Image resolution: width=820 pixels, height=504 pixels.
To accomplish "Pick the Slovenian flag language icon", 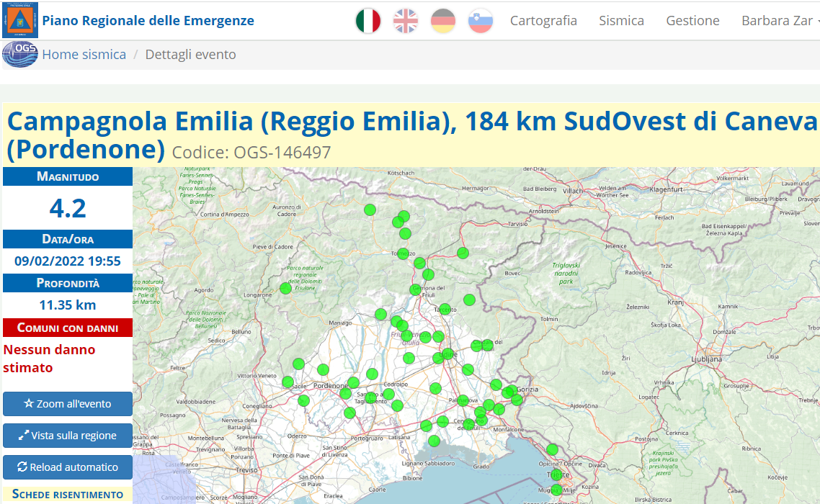I will [480, 21].
